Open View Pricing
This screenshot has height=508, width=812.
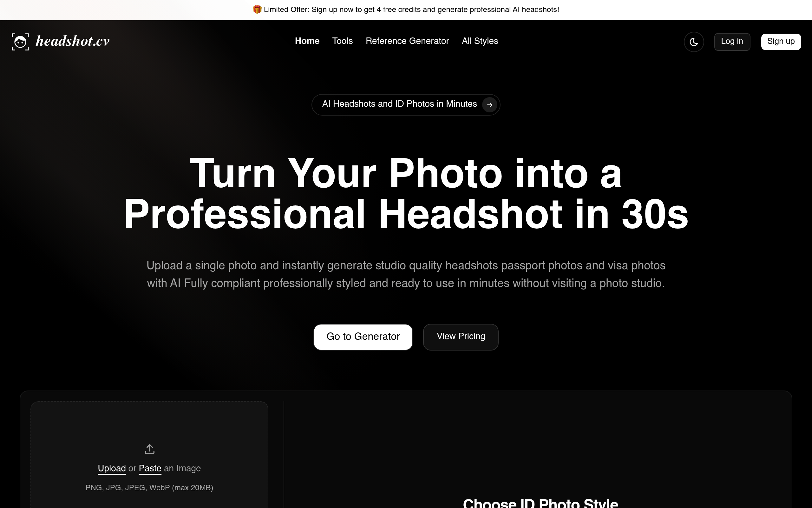coord(461,337)
